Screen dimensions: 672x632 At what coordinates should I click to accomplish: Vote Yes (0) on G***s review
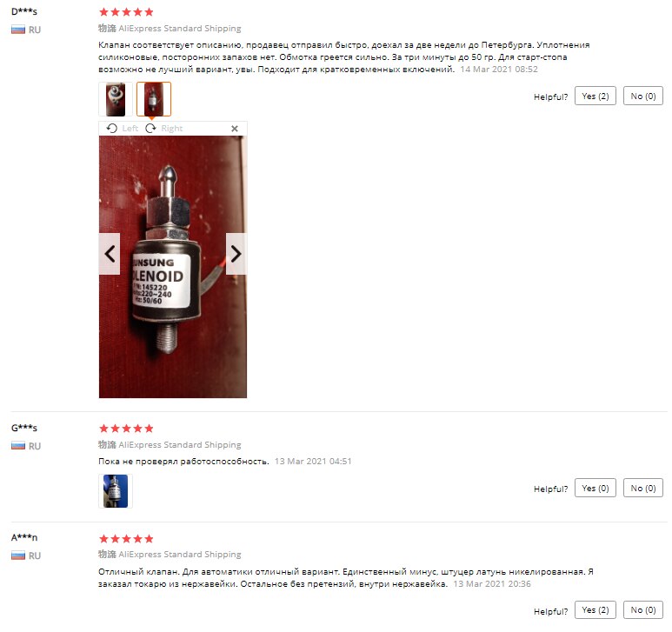595,488
